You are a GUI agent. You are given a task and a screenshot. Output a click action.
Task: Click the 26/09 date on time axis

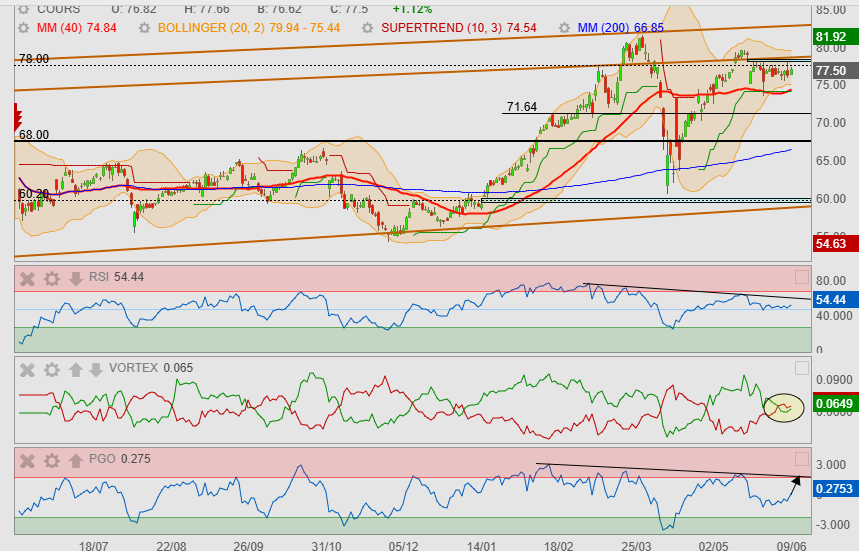tap(248, 546)
